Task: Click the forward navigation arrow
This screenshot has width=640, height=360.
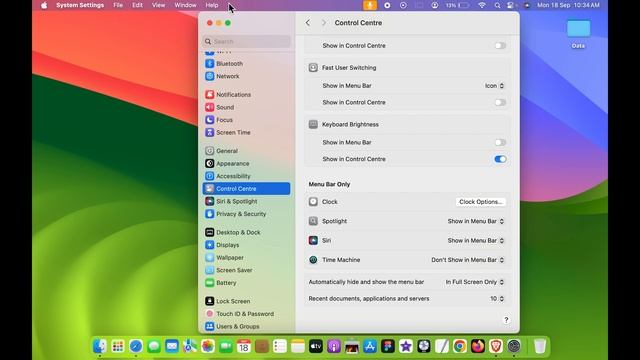Action: click(x=324, y=23)
